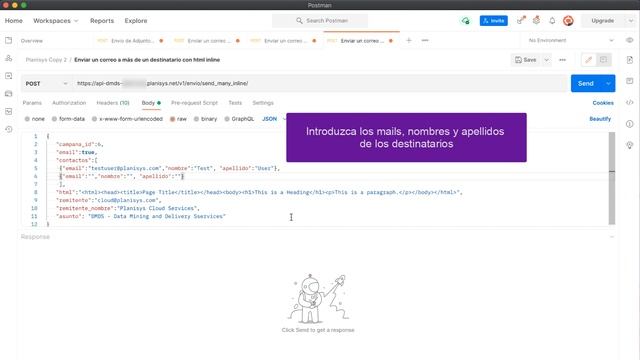Open Explore in the top nav

(136, 20)
